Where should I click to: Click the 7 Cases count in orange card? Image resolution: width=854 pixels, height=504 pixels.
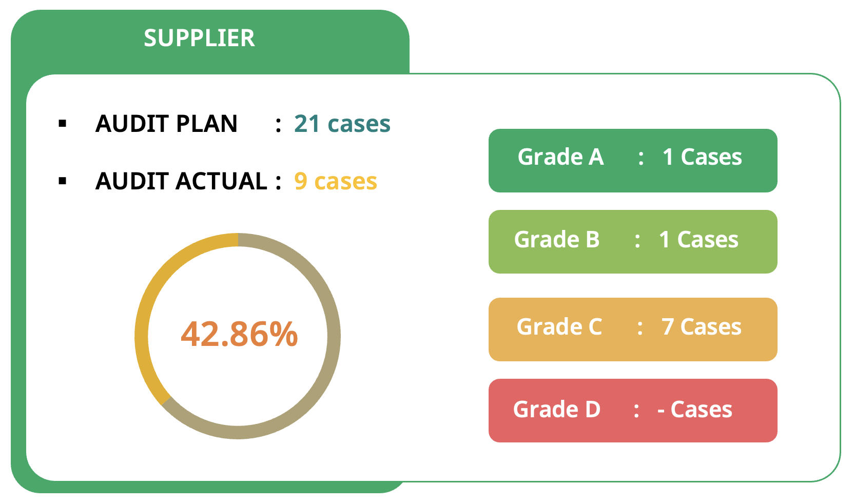tap(701, 327)
